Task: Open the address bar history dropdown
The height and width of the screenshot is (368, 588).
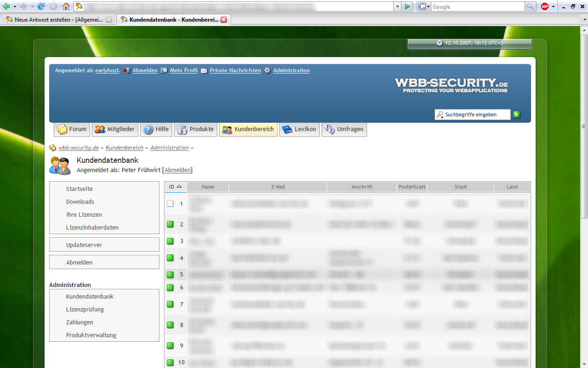Action: point(397,6)
